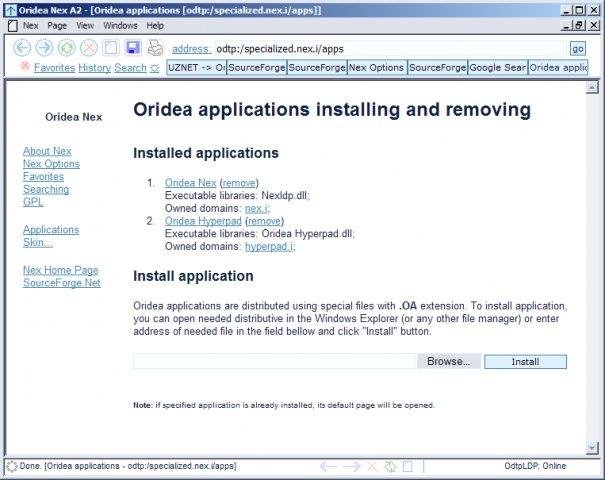
Task: Open the View menu
Action: click(85, 26)
